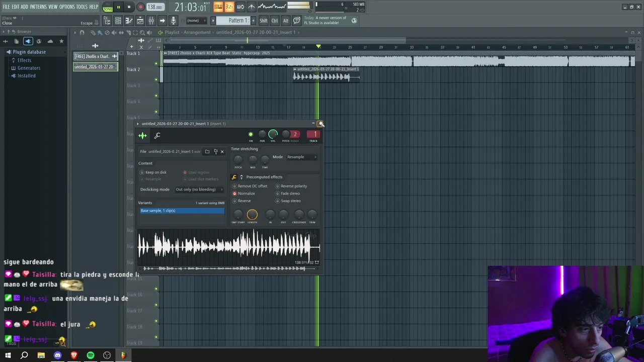Screen dimensions: 644x362
Task: Click the wrench settings icon in sampler
Action: [x=157, y=135]
